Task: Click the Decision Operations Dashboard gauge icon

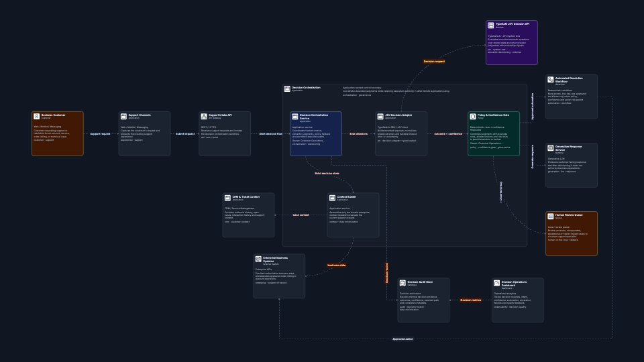Action: 496,283
